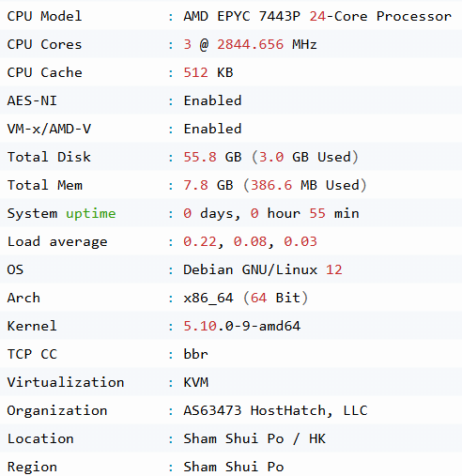Click '5.10.0-9-amd64' kernel version
The height and width of the screenshot is (476, 462).
point(242,326)
